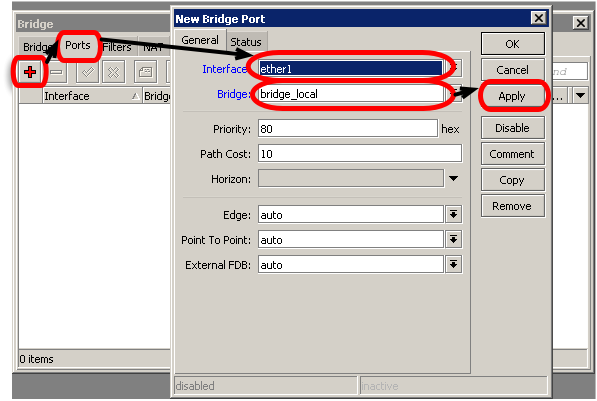Open the External FDB dropdown
Screen dimensions: 597x401
click(453, 265)
